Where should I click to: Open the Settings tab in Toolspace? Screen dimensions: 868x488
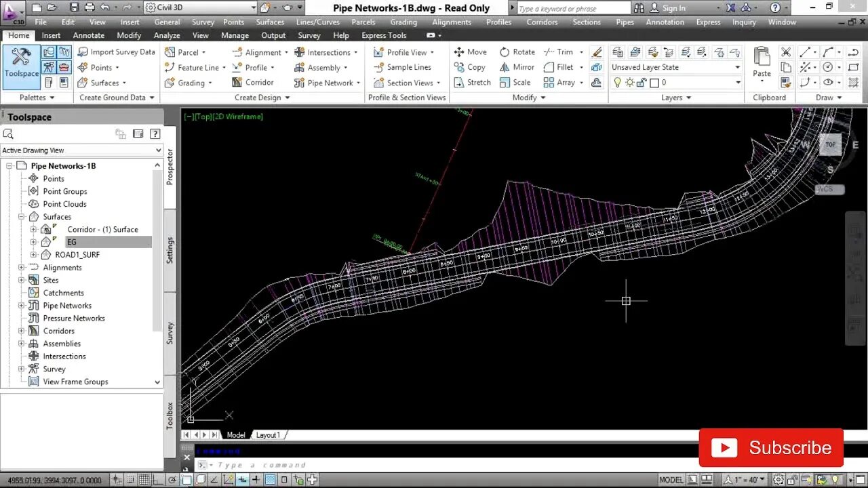[170, 250]
